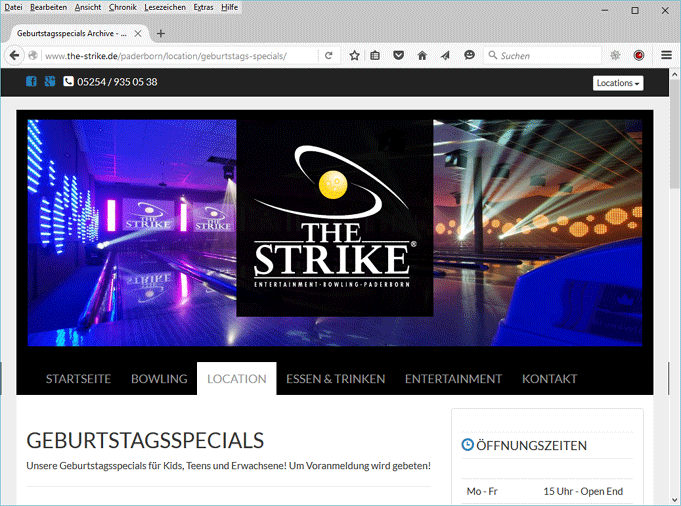
Task: Click the vertical page scrollbar thumb
Action: click(674, 135)
